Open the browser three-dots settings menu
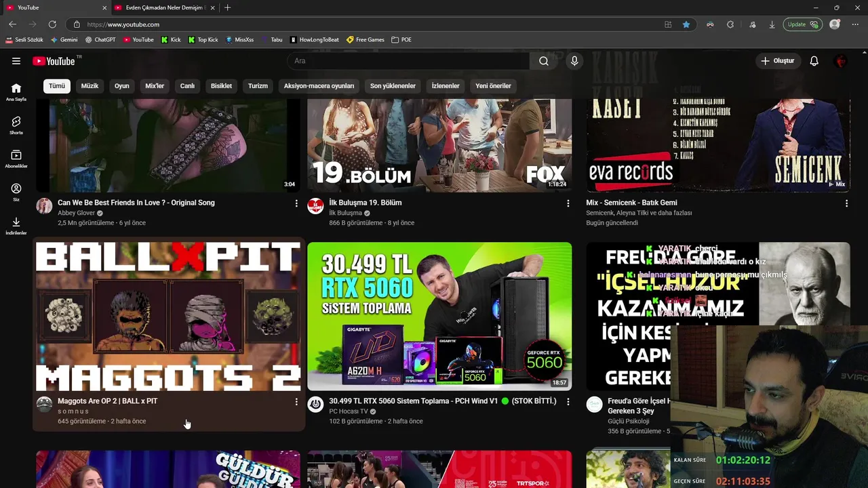This screenshot has width=868, height=488. (x=855, y=24)
